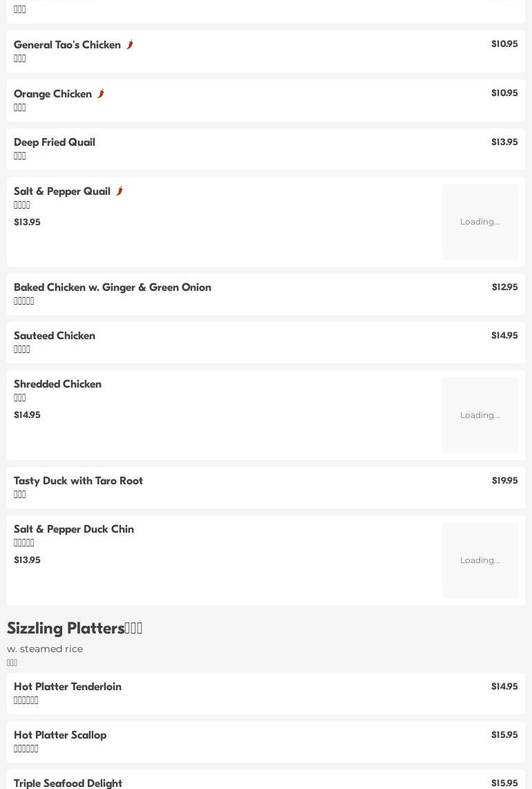532x789 pixels.
Task: Click the Orange Chicken spicy pepper icon
Action: tap(100, 94)
